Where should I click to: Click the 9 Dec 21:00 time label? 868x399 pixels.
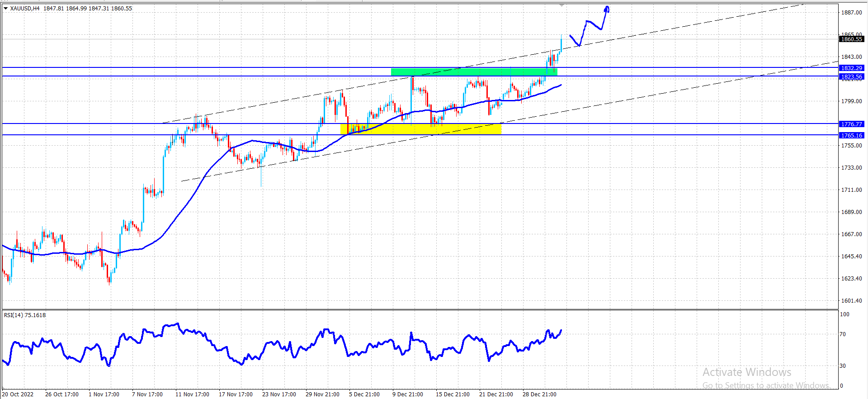pyautogui.click(x=408, y=394)
